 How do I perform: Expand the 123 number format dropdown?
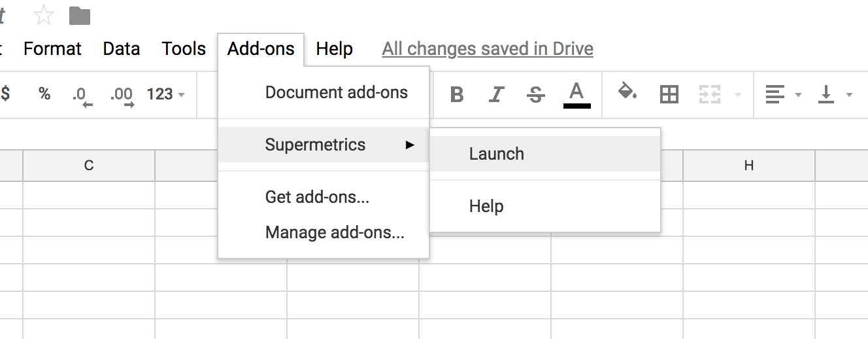pos(165,94)
